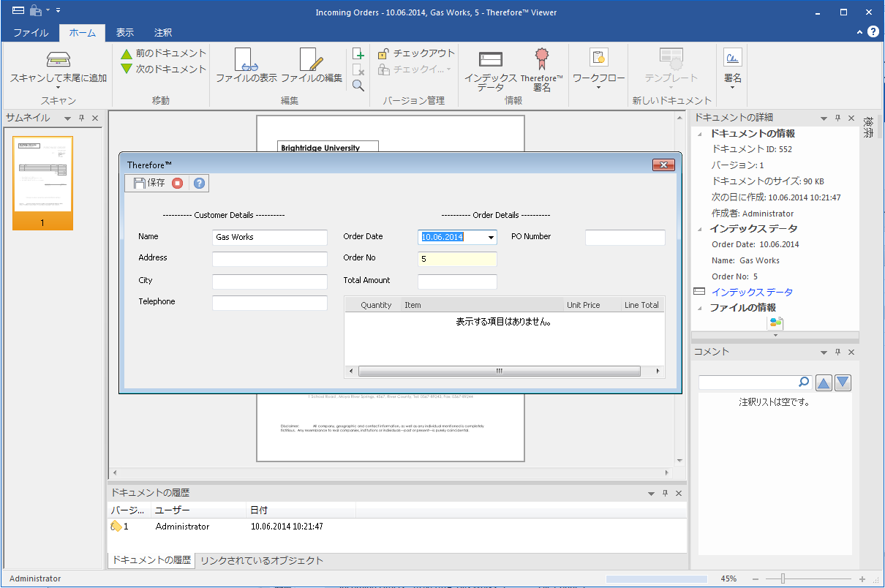Image resolution: width=885 pixels, height=588 pixels.
Task: Click the blue help icon in dialog
Action: tap(199, 183)
